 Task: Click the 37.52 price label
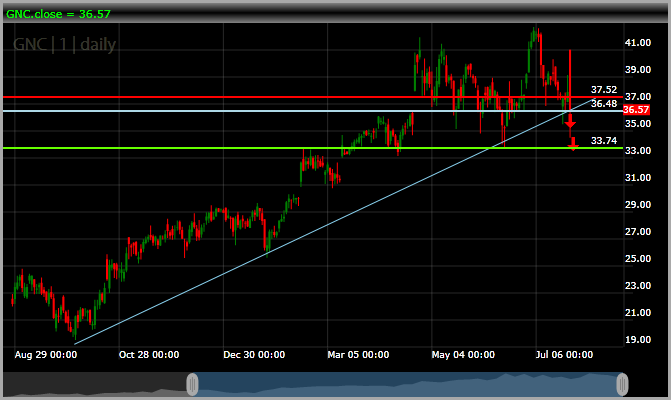pyautogui.click(x=603, y=90)
